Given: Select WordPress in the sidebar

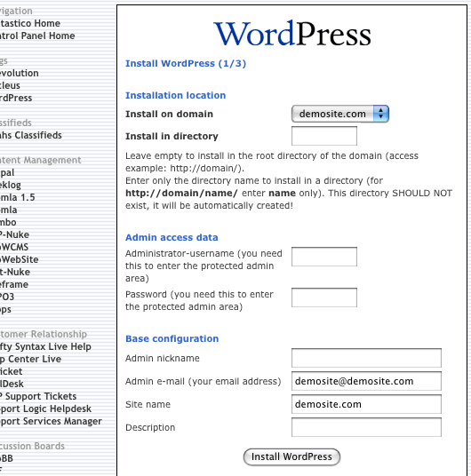Looking at the screenshot, I should 16,98.
